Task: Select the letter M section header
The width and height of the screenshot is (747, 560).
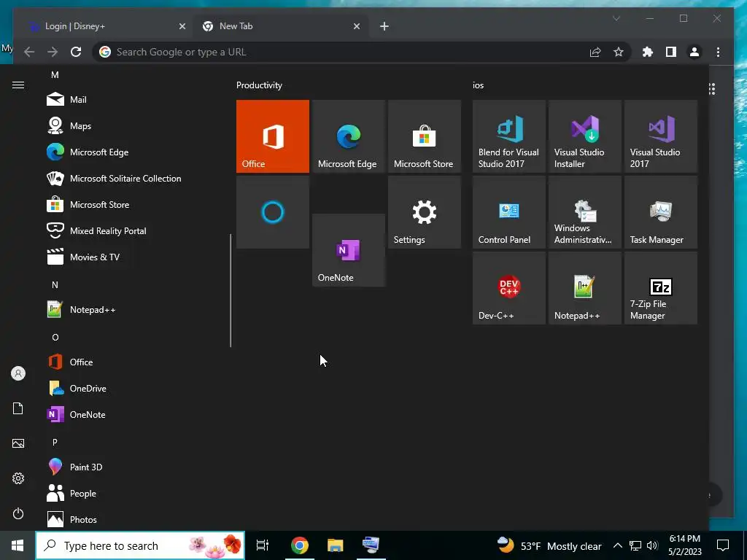Action: click(x=55, y=75)
